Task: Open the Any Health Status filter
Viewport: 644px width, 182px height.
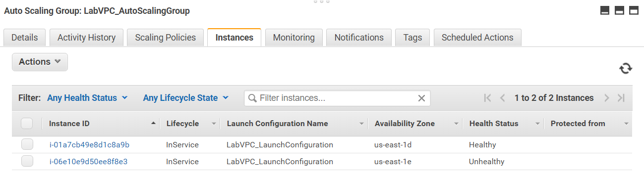Action: 87,98
